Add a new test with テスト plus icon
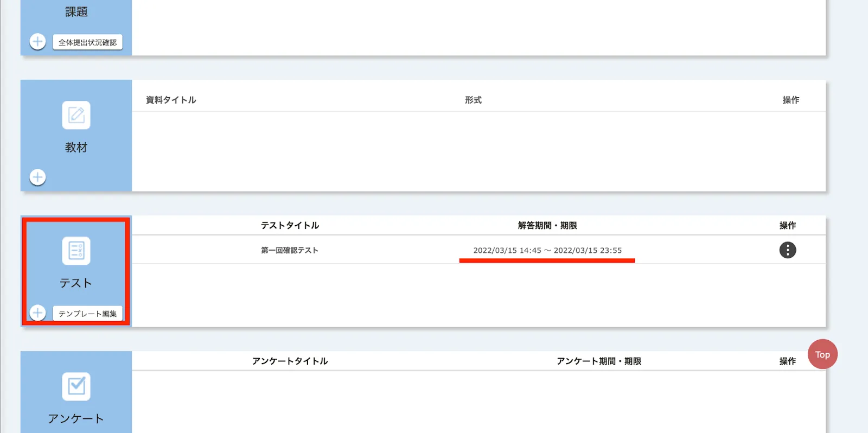 click(37, 313)
